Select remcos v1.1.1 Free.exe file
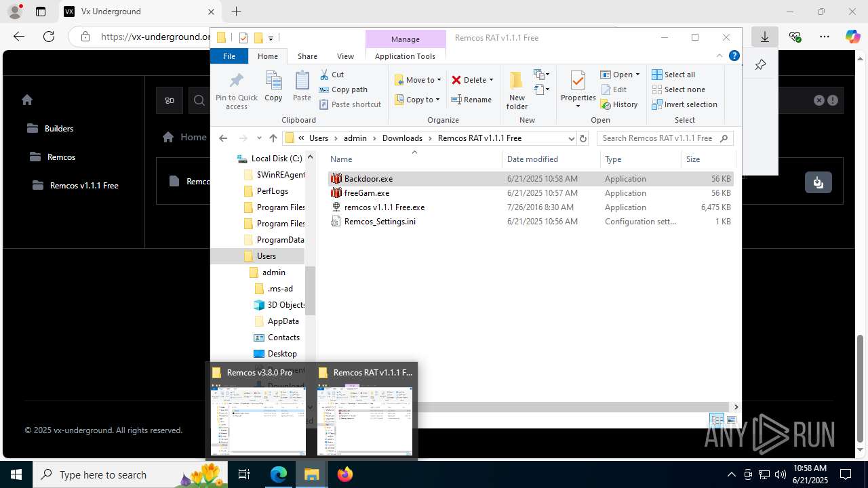The width and height of the screenshot is (868, 488). coord(530,207)
